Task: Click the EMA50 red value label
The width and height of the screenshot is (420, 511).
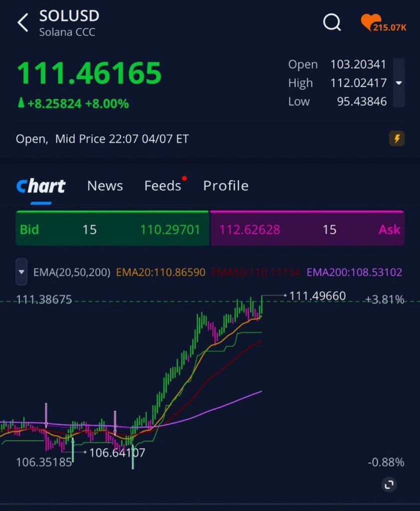Action: 256,272
